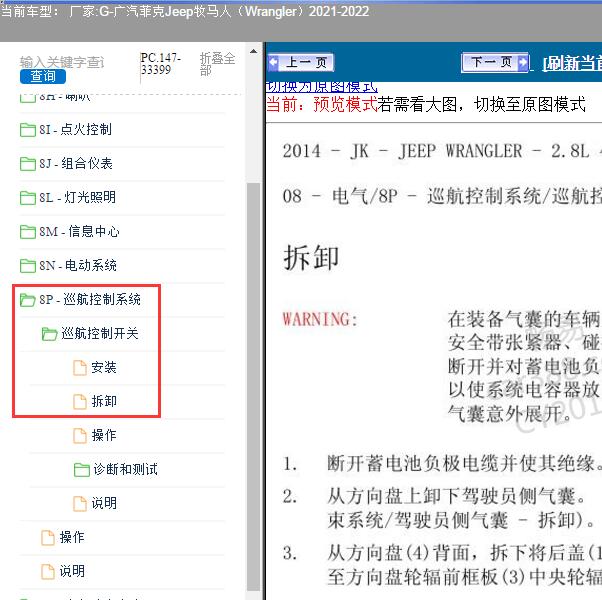Image resolution: width=602 pixels, height=600 pixels.
Task: Click the 拆卸 heading in document
Action: tap(311, 257)
